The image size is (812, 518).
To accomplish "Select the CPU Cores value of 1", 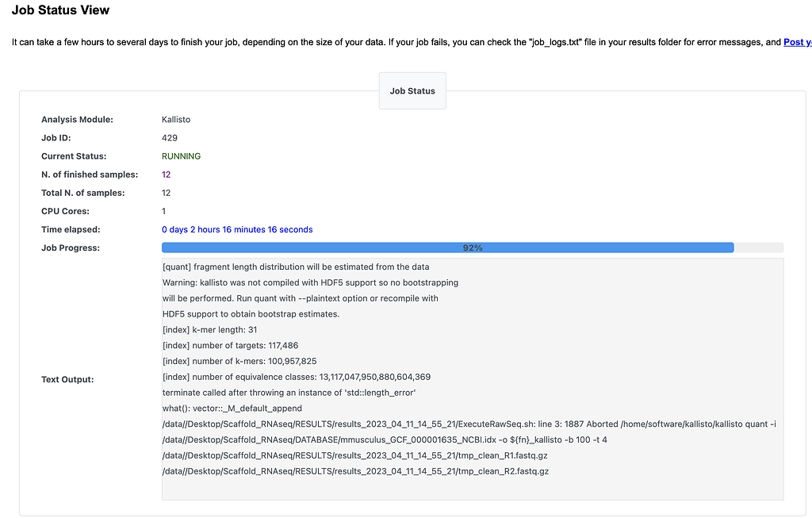I will click(x=163, y=211).
